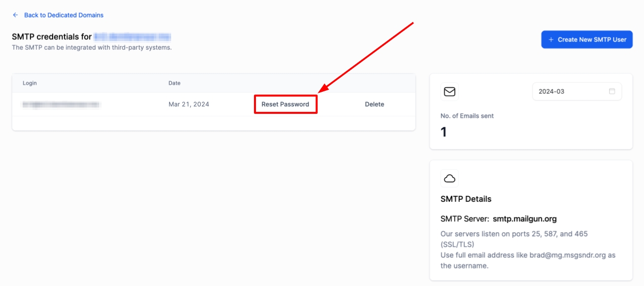Open the 2024-03 month picker field
The height and width of the screenshot is (286, 644).
tap(572, 92)
